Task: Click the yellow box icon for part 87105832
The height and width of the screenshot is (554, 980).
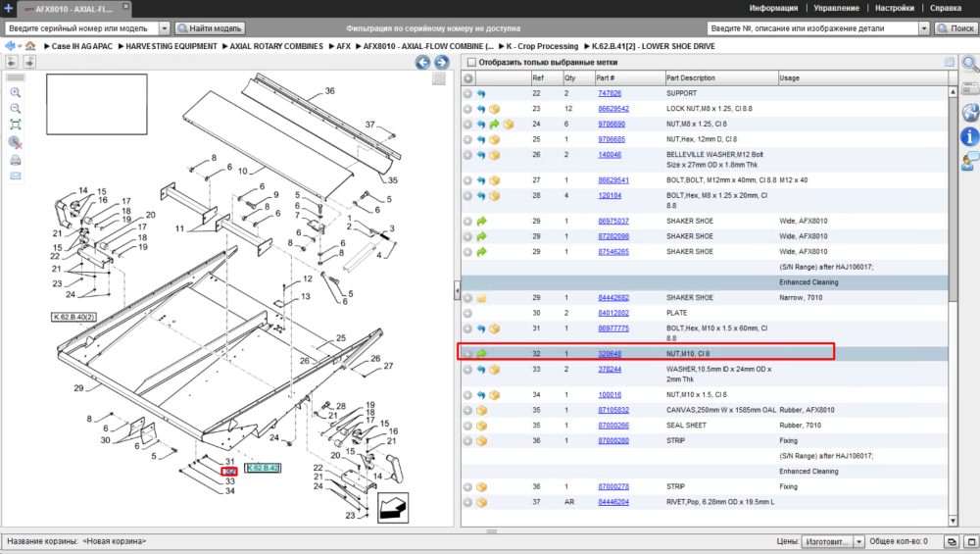Action: point(481,410)
